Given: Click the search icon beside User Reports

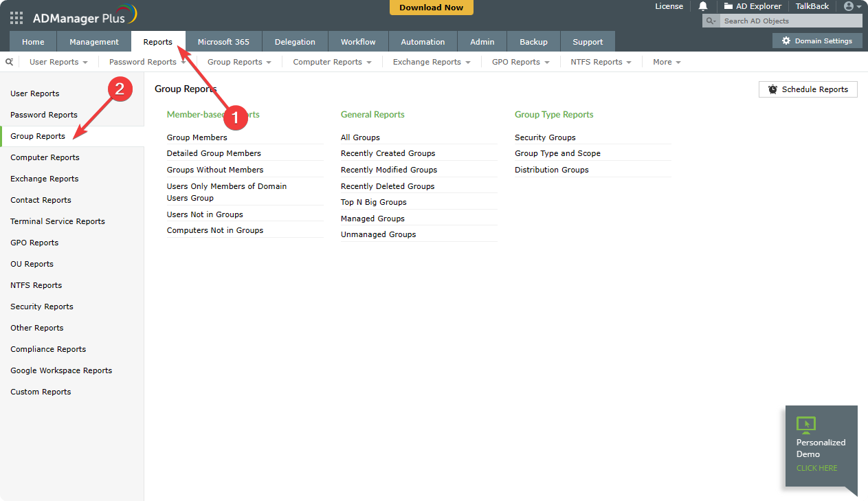Looking at the screenshot, I should [x=9, y=61].
